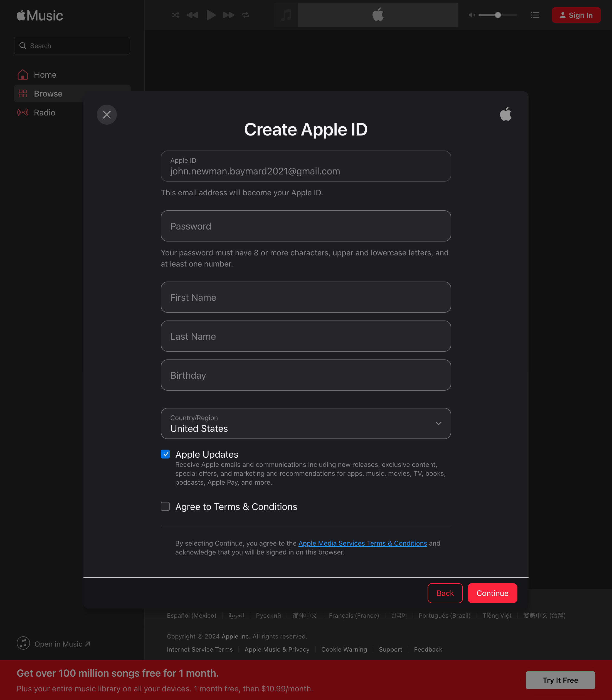Image resolution: width=612 pixels, height=700 pixels.
Task: Toggle the Browse sidebar entry
Action: pos(48,93)
